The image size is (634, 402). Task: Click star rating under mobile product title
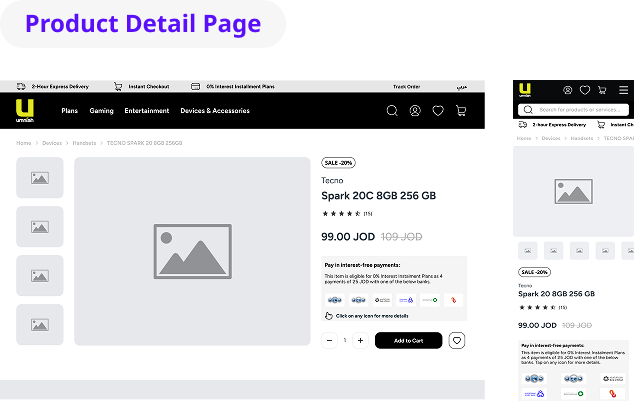(x=537, y=307)
